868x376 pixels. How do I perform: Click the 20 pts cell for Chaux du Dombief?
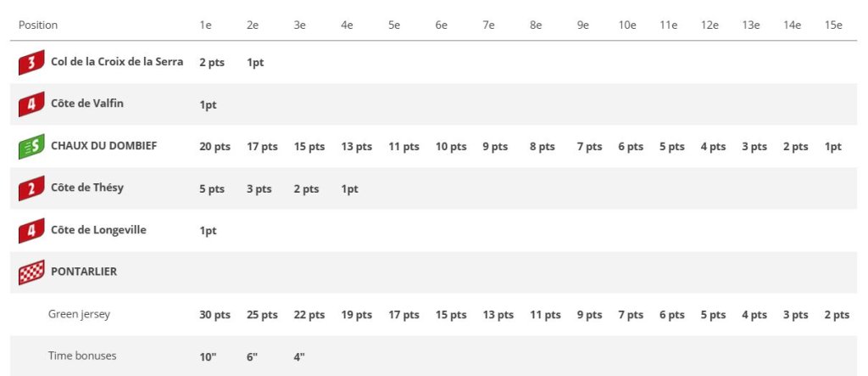pos(215,147)
